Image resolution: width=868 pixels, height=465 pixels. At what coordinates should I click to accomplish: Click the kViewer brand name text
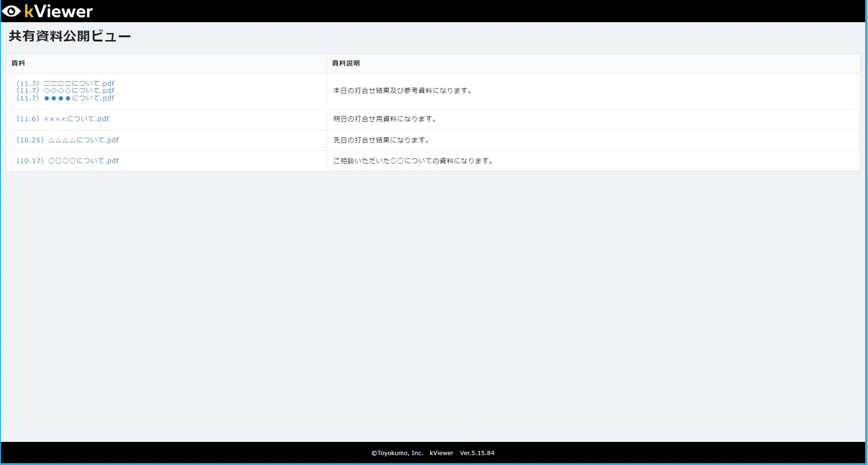point(58,11)
